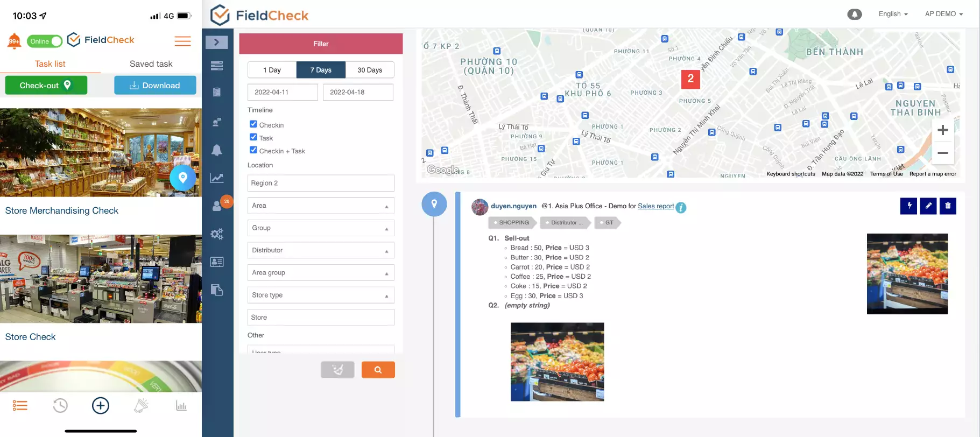
Task: Select the 1 Day range
Action: pyautogui.click(x=272, y=70)
